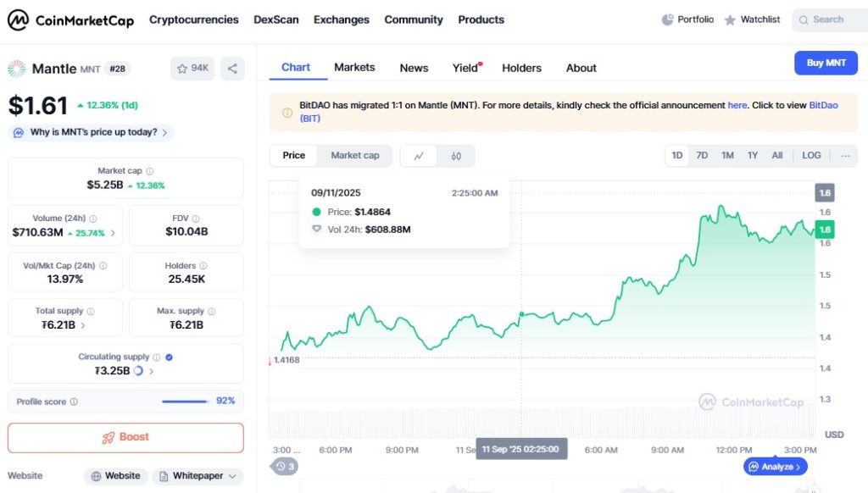The height and width of the screenshot is (493, 868).
Task: Click the CoinMarketCap logo
Action: click(70, 20)
